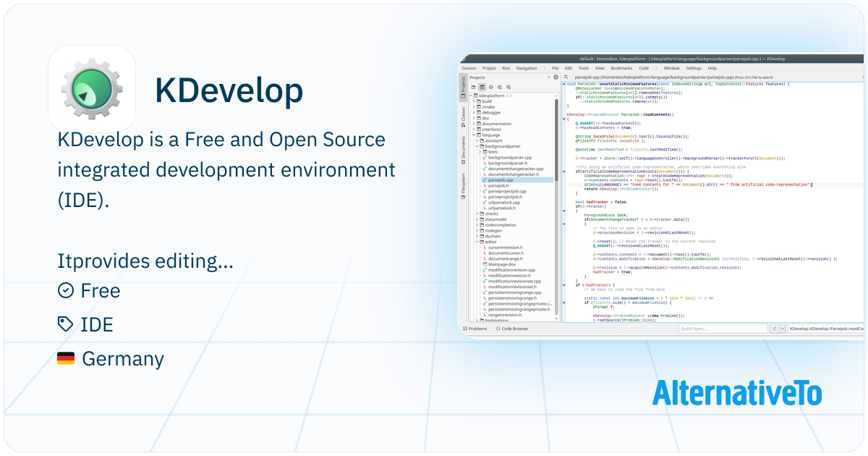Click the fourth icon in Projects toolbar
Screen dimensions: 868x456
point(500,86)
